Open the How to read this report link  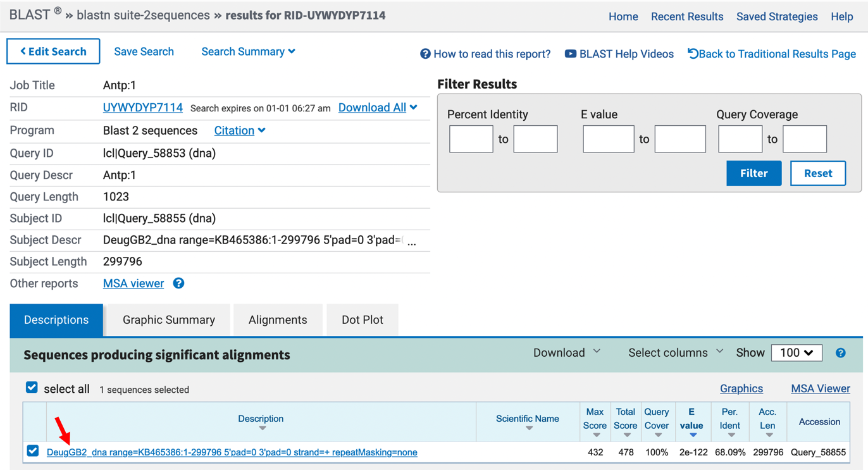[x=485, y=54]
